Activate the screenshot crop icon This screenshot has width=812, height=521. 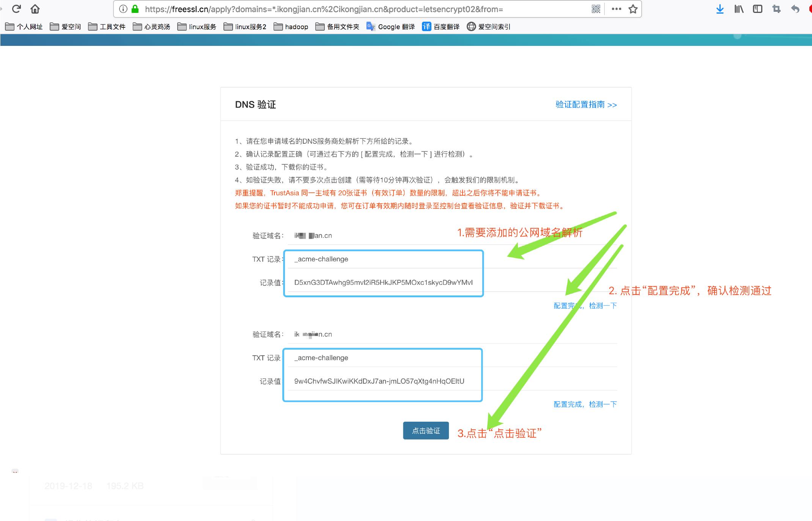[776, 9]
